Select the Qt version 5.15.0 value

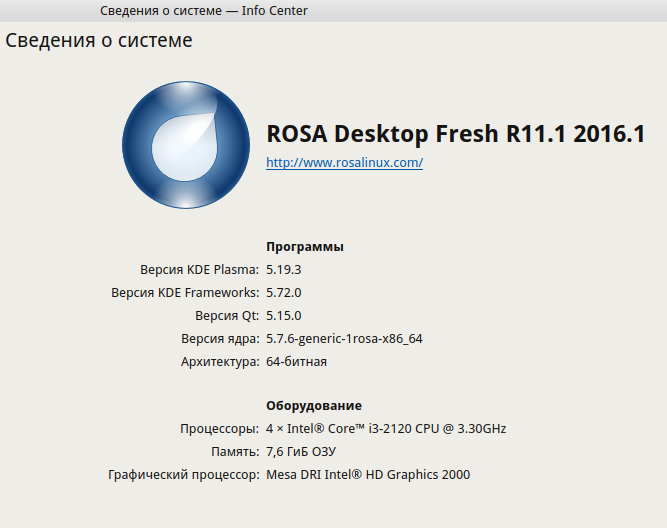(x=284, y=316)
